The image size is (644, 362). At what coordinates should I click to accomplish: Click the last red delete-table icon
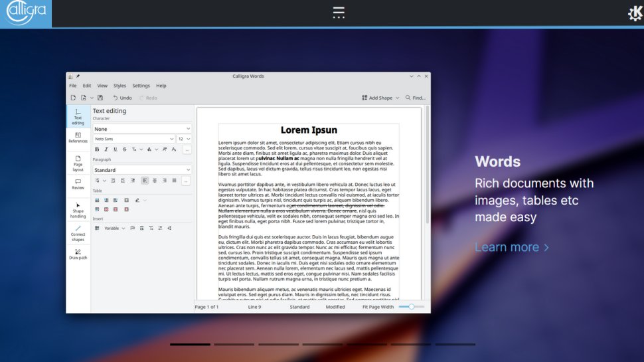tap(127, 209)
